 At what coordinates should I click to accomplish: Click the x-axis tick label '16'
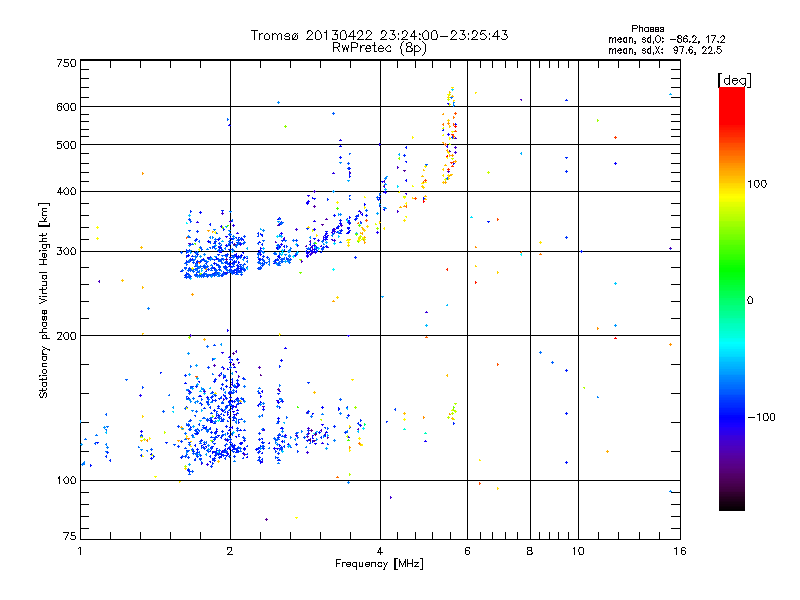[680, 551]
